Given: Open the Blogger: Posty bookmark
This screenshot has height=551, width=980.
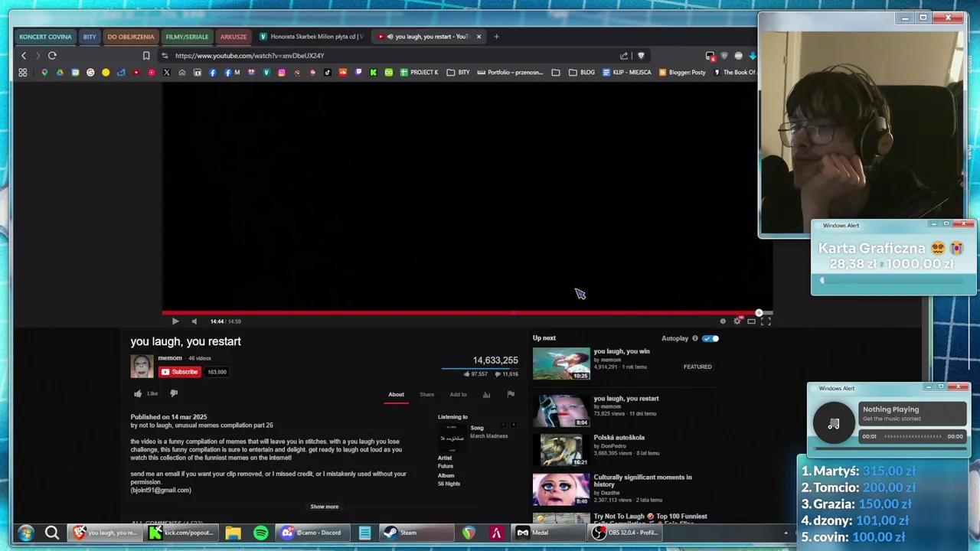Looking at the screenshot, I should (x=682, y=73).
